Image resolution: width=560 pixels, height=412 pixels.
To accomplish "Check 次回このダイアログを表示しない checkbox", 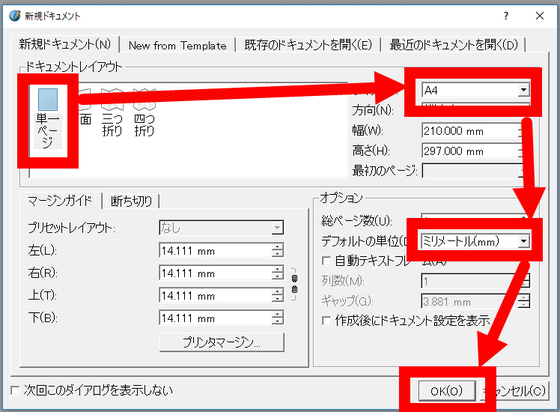I will pyautogui.click(x=15, y=390).
